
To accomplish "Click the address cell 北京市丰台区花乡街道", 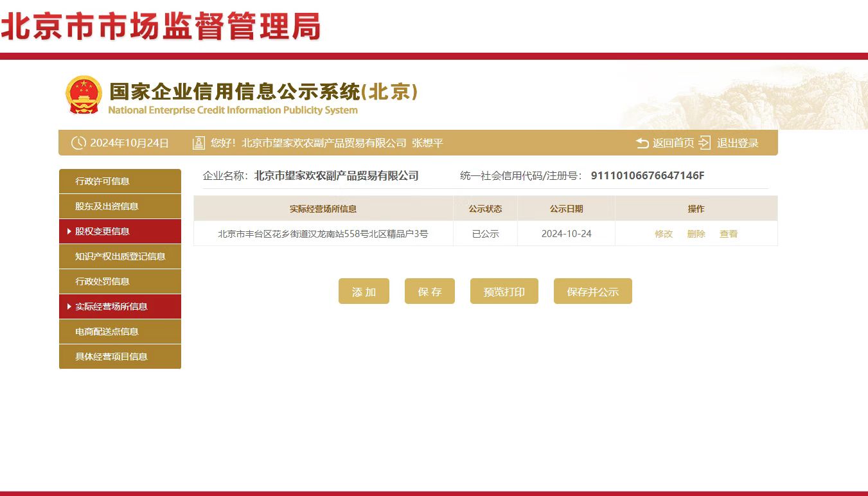I will click(323, 234).
